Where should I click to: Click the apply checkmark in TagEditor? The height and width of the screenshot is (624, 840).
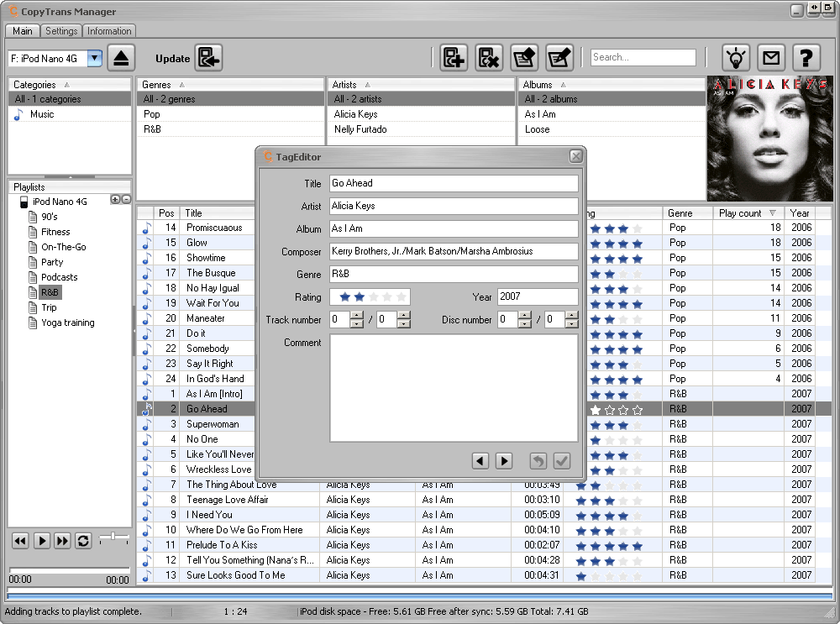tap(561, 460)
